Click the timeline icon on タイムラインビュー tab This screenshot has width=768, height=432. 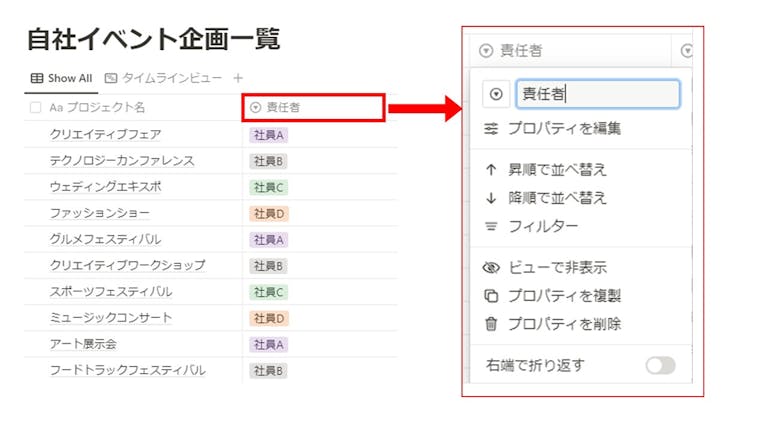[x=111, y=78]
